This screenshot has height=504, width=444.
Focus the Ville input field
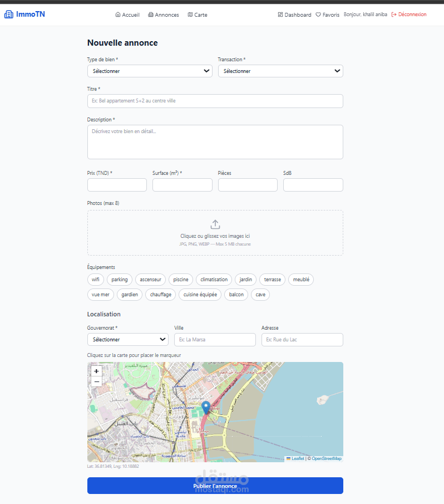pos(215,339)
